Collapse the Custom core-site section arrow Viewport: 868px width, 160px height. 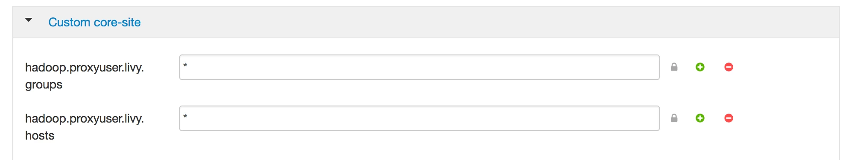click(29, 20)
